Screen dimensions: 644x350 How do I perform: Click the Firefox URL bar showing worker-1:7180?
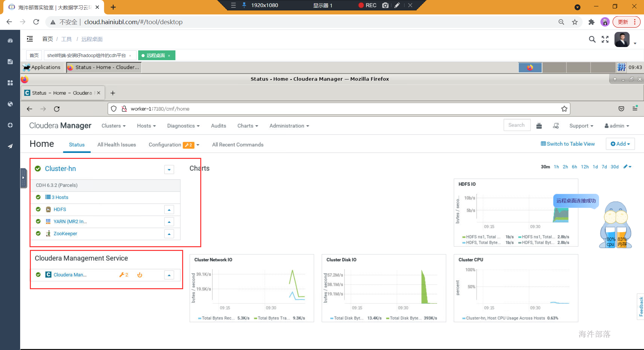339,109
